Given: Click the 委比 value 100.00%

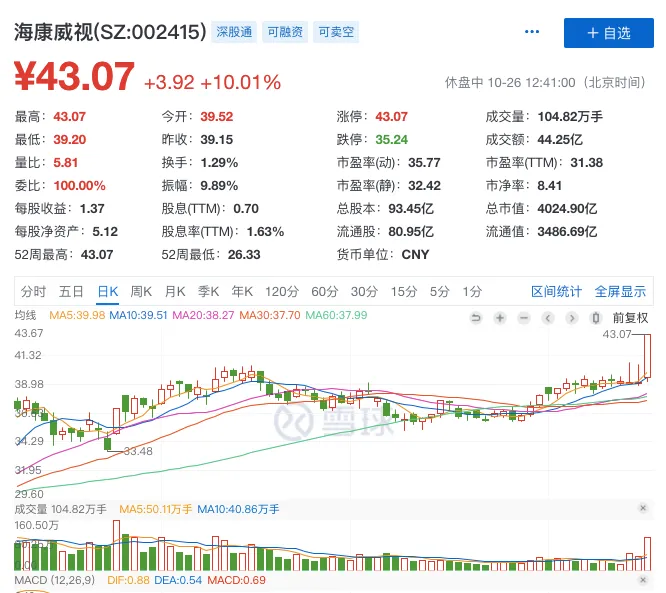Looking at the screenshot, I should tap(79, 186).
